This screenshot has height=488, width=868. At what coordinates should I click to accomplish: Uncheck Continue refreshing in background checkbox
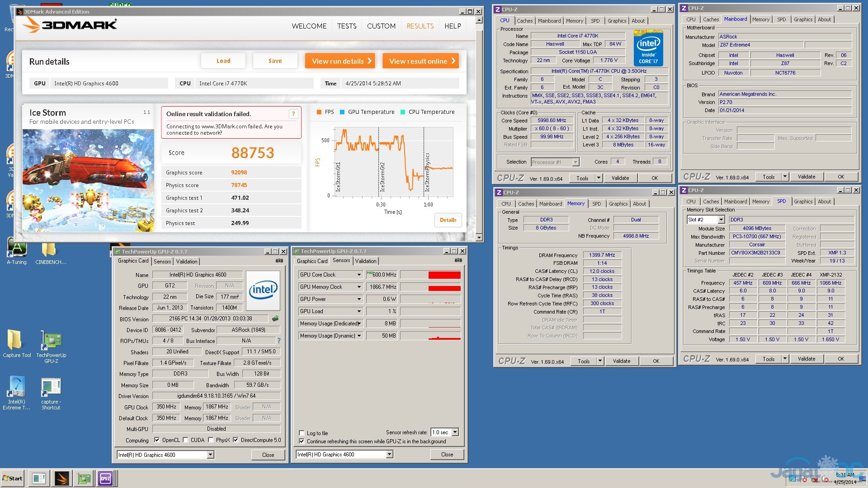tap(302, 441)
